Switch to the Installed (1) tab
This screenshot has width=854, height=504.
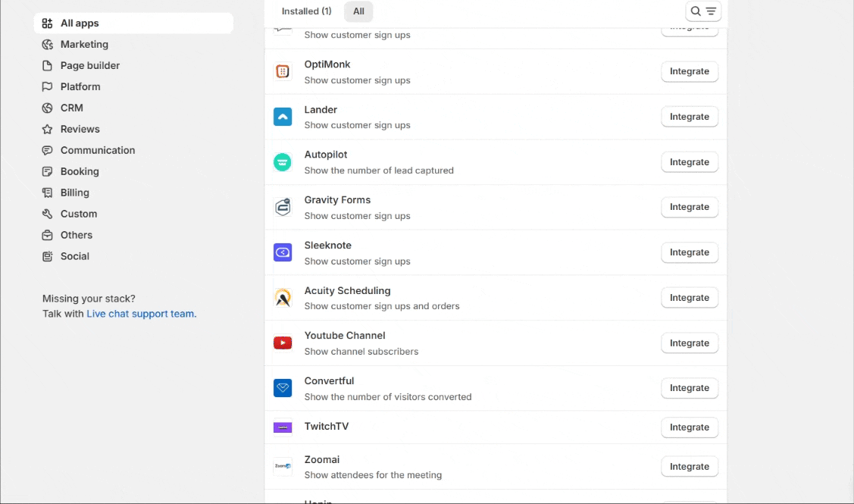click(306, 11)
